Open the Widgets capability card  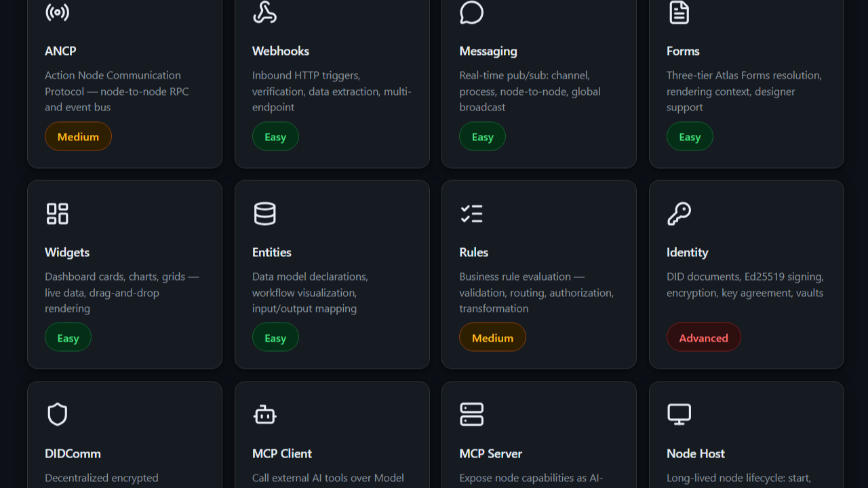tap(125, 274)
